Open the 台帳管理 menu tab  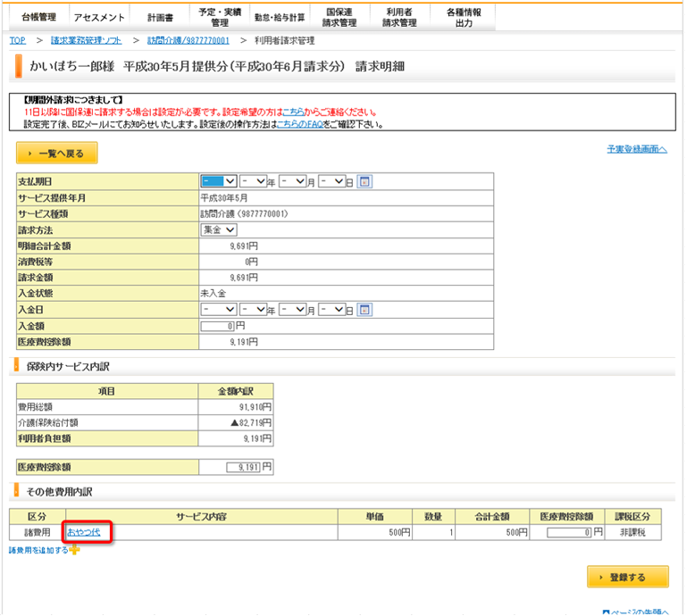click(x=39, y=17)
